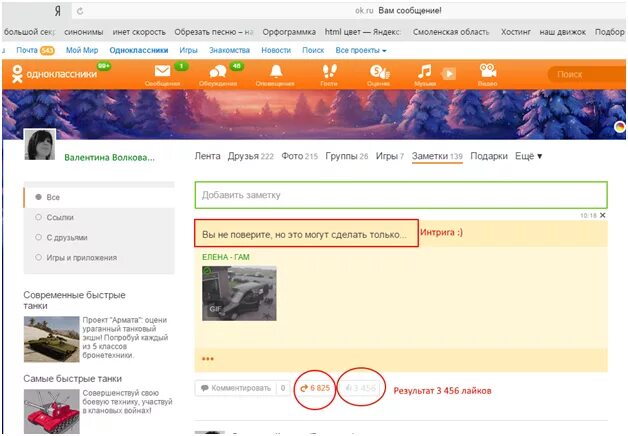Click the Мой Мир link
This screenshot has height=436, width=628.
coord(82,50)
